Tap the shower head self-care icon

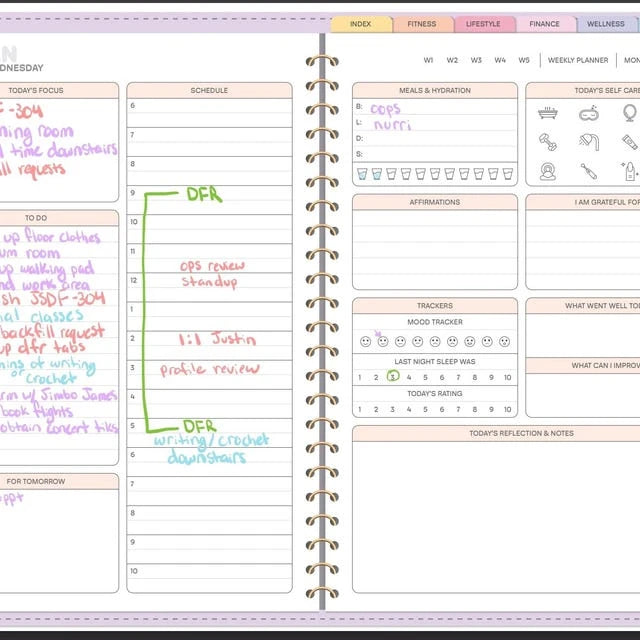click(x=589, y=142)
